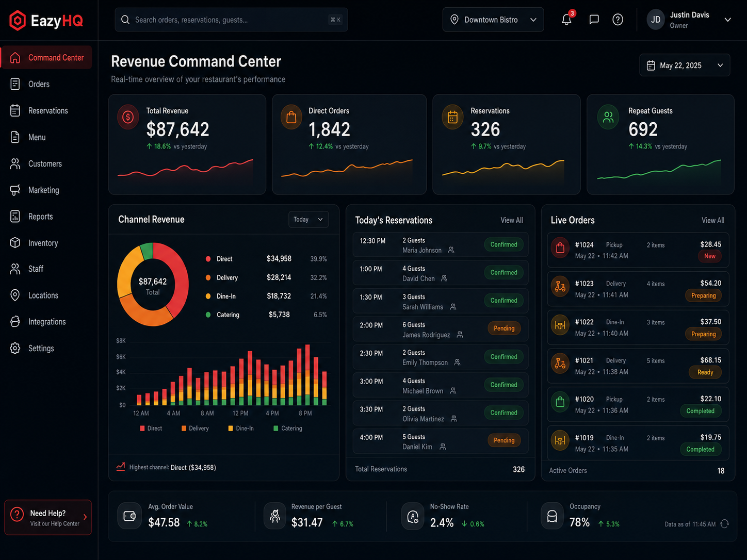
Task: Click the Ready status badge on #1021
Action: pyautogui.click(x=705, y=372)
